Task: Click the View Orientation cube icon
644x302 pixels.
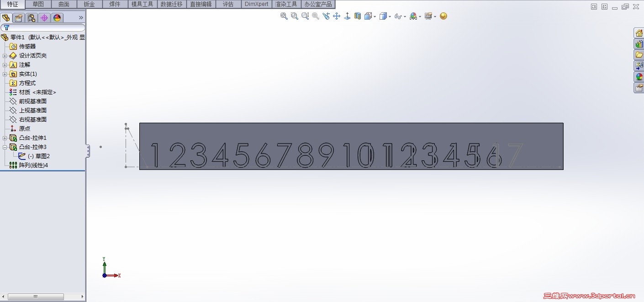Action: coord(368,16)
